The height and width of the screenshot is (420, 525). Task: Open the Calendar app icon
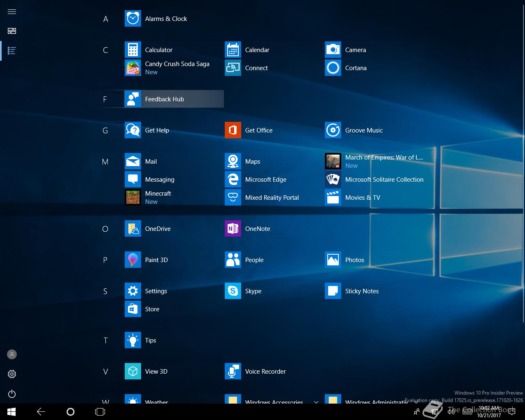pos(233,50)
